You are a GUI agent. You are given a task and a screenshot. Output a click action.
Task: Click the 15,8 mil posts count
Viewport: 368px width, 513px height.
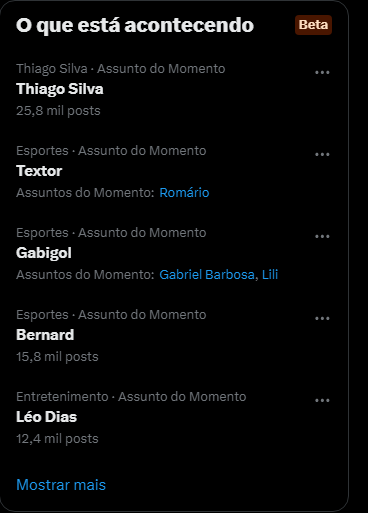click(57, 357)
